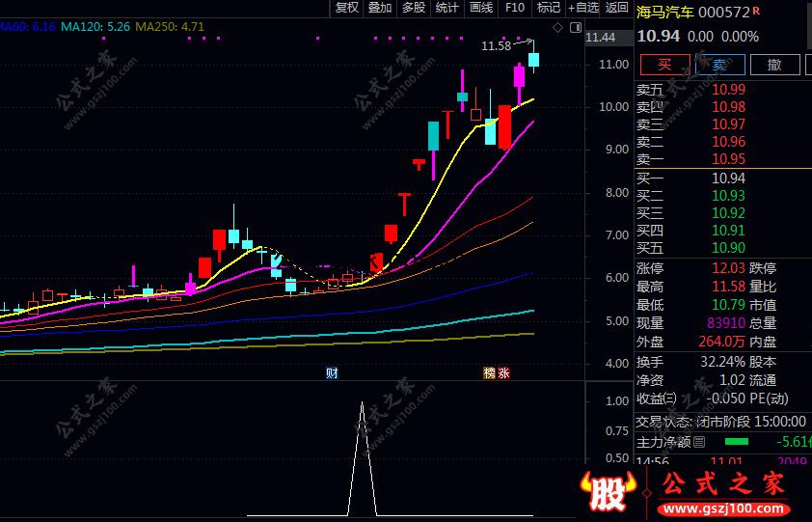
Task: Click the 财 finance marker on the chart
Action: (332, 372)
